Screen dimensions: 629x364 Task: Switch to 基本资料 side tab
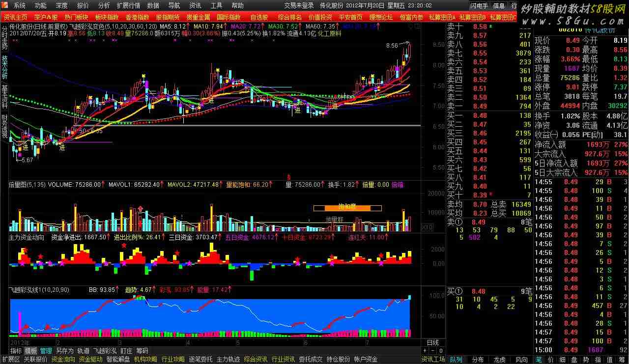[x=4, y=97]
